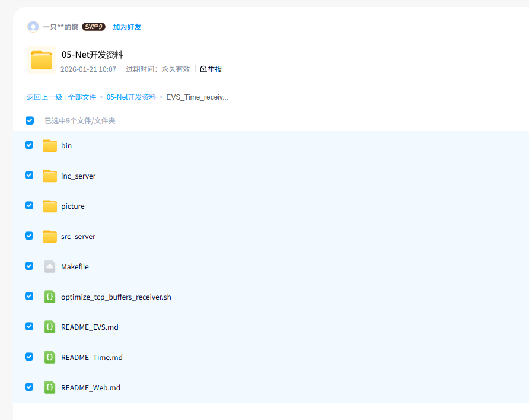Image resolution: width=529 pixels, height=420 pixels.
Task: Go back via 返回上一级 link
Action: [44, 97]
